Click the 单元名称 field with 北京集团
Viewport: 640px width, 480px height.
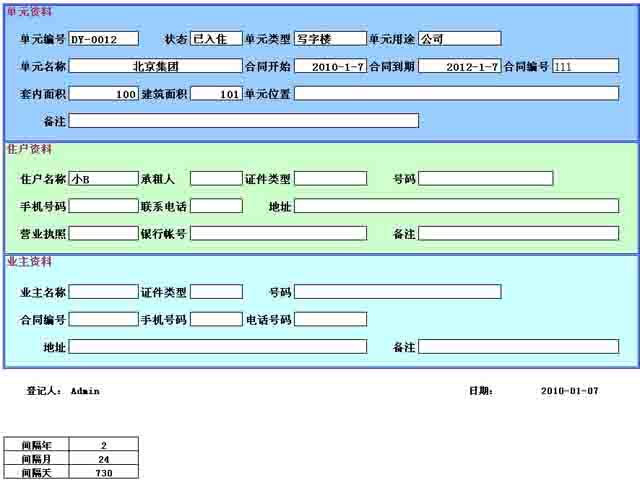click(155, 67)
